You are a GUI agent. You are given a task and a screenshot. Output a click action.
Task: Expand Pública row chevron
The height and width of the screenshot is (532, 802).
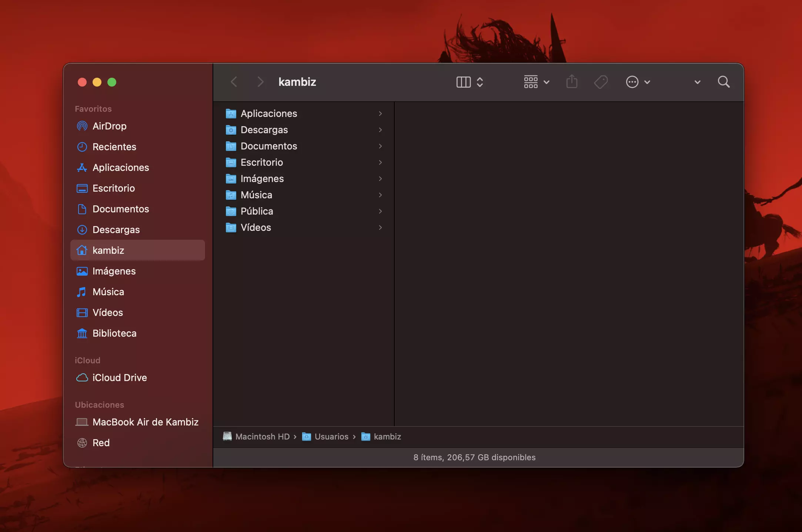point(380,211)
